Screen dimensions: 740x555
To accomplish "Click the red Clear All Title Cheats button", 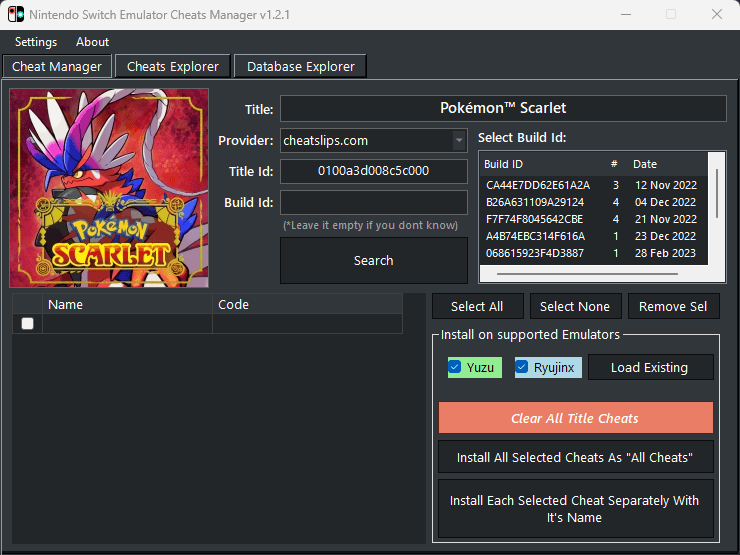I will click(575, 418).
